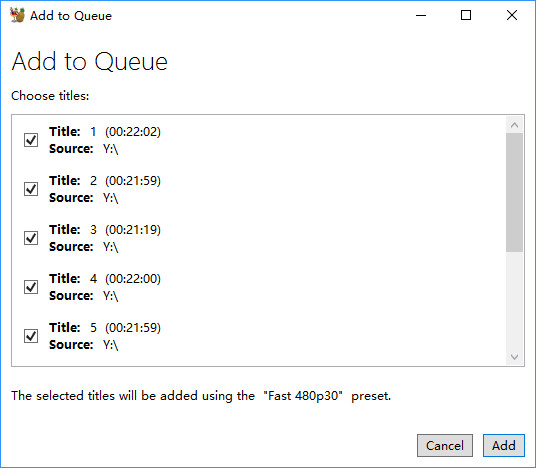Image resolution: width=536 pixels, height=468 pixels.
Task: Toggle the Title 5 checkbox
Action: 31,336
